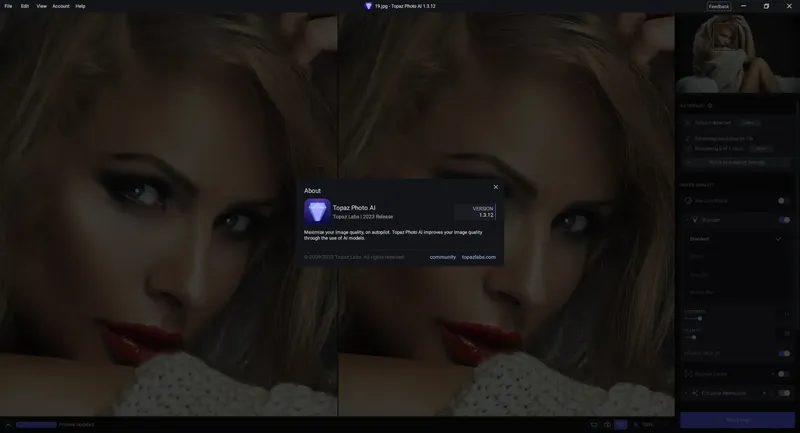Expand the bottom panel up-chevron

[8, 424]
